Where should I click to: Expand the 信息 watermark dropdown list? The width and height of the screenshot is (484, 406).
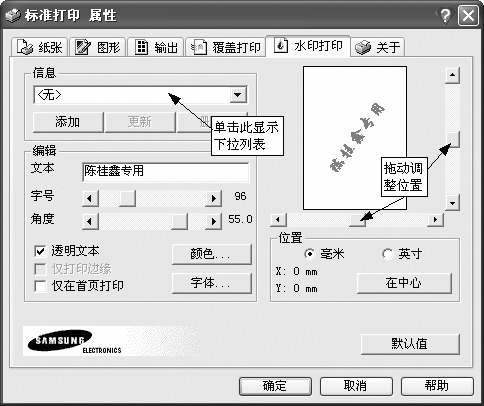[238, 95]
